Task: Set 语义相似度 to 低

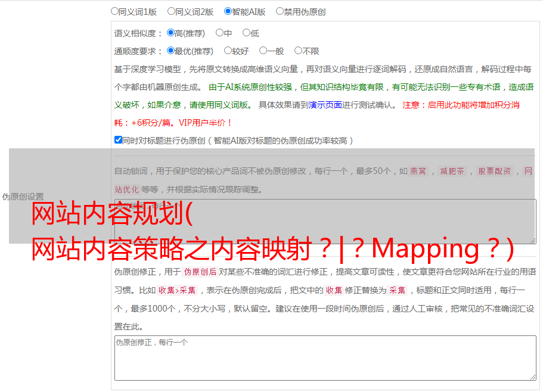Action: (x=246, y=33)
